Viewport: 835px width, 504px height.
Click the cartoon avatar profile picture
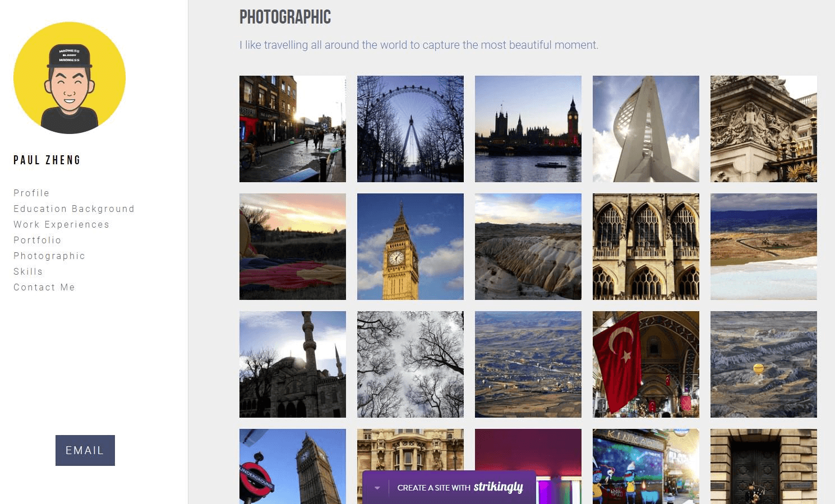70,78
